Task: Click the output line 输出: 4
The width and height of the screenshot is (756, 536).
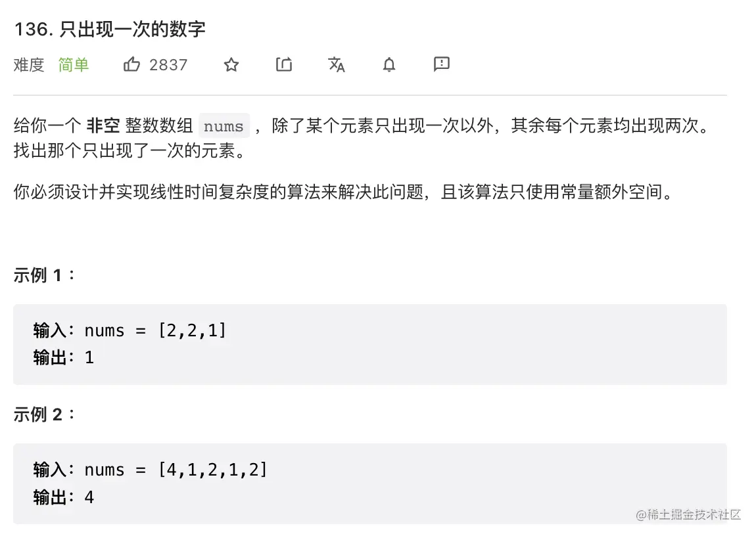Action: 64,497
